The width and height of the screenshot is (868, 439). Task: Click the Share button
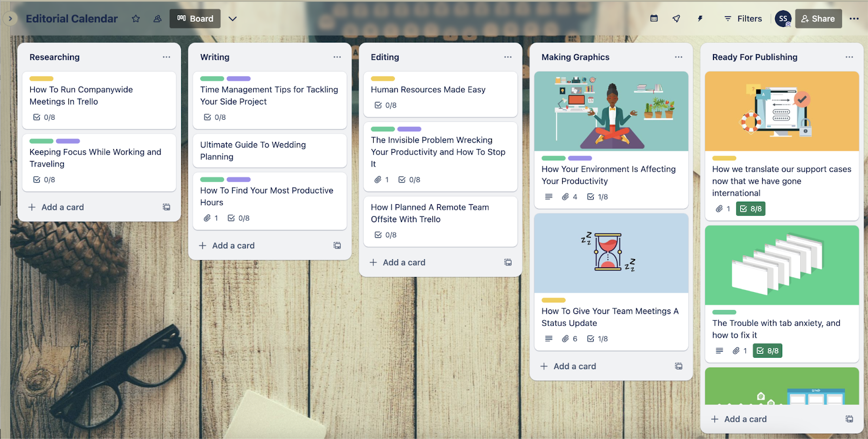click(818, 18)
